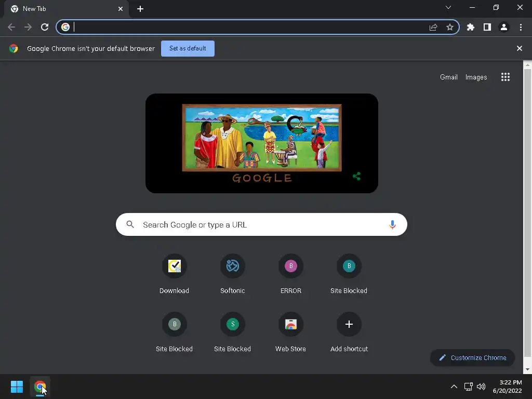
Task: Bookmark this tab with the star icon
Action: pyautogui.click(x=449, y=27)
